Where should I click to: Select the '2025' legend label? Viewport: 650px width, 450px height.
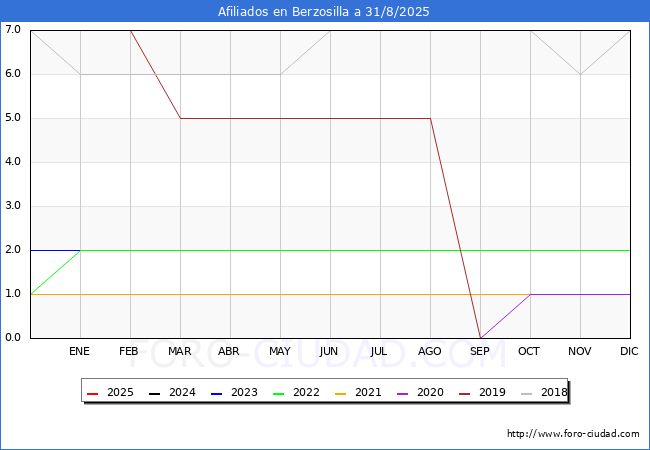(x=120, y=392)
